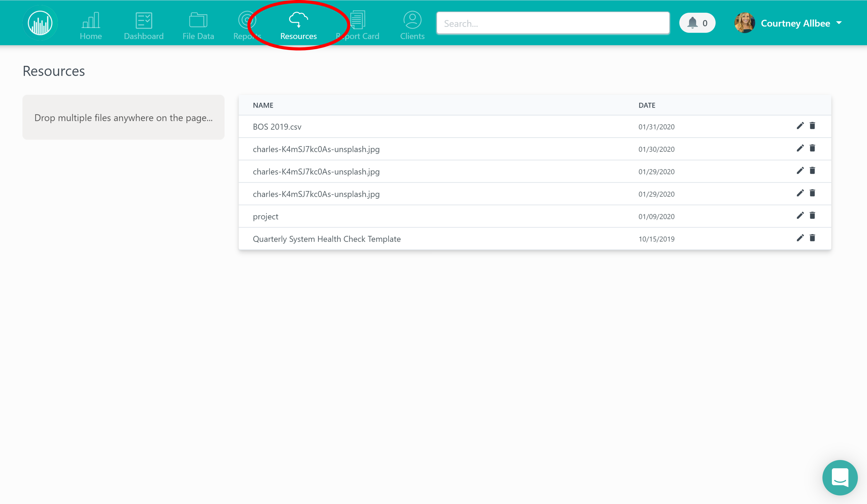Viewport: 867px width, 504px height.
Task: Open the project resource entry
Action: click(265, 216)
